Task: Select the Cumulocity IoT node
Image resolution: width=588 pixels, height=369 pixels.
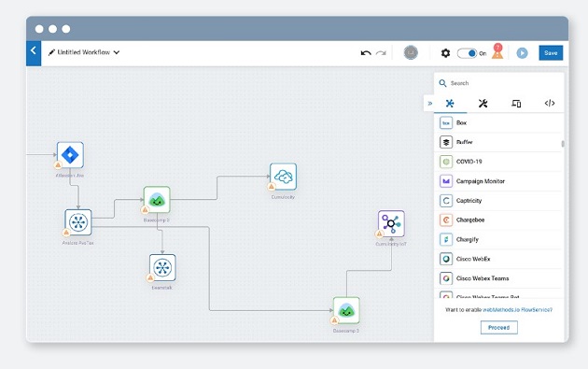Action: pos(391,223)
